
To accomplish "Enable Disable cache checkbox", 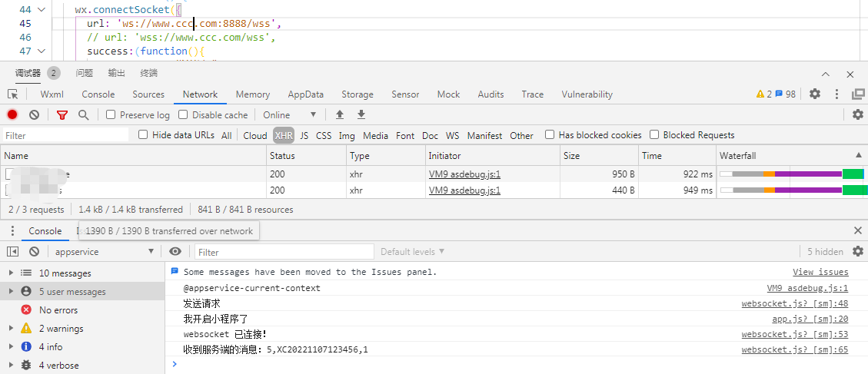I will [182, 114].
